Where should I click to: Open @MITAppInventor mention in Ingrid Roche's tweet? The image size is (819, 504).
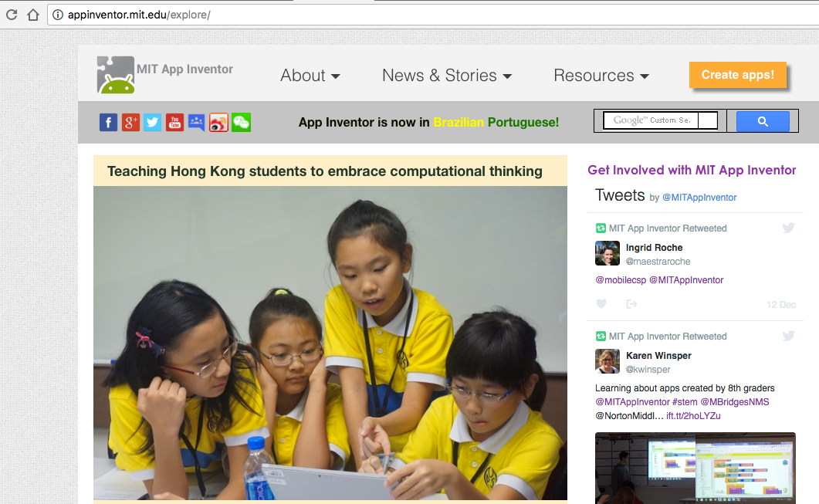(686, 280)
